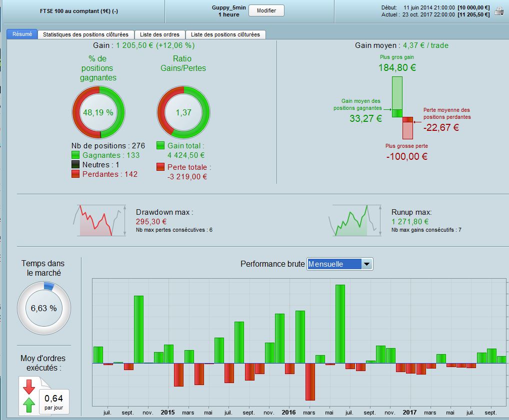Viewport: 509px width, 420px height.
Task: Click the tallest green bar near mai 2016
Action: (340, 324)
